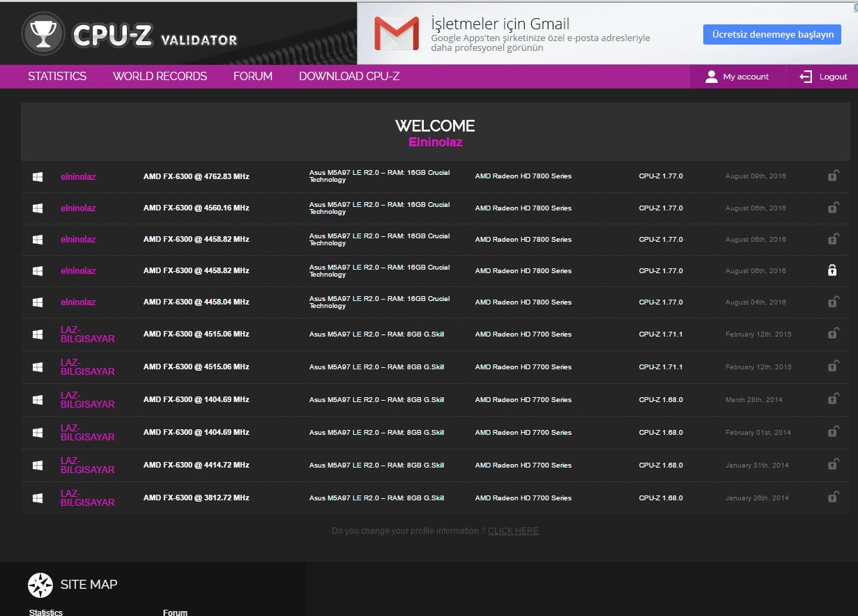Screen dimensions: 858x616
Task: Open LAZ-BILGISAYAR link in 4414.72 MHz row
Action: (x=87, y=465)
